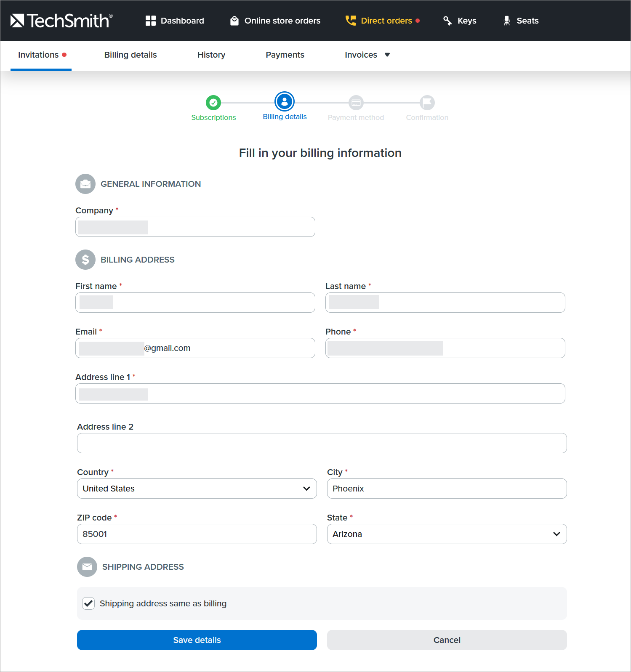Focus the City field showing Phoenix
The height and width of the screenshot is (672, 631).
(447, 489)
